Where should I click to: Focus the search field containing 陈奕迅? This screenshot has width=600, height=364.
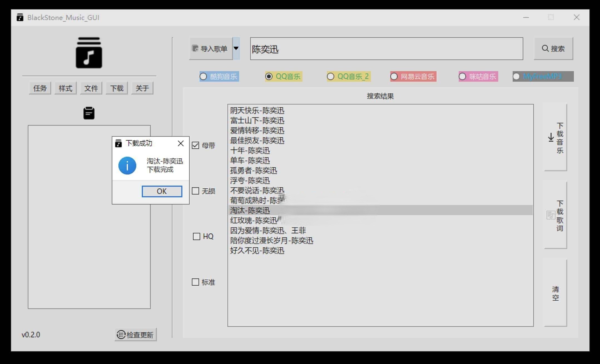point(386,49)
